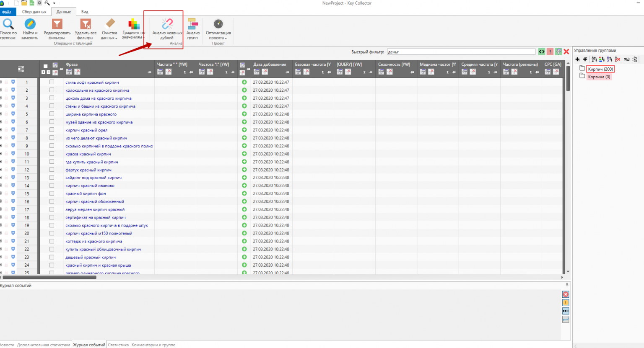The image size is (644, 348).
Task: Click the magic wand quick access icon
Action: (47, 3)
